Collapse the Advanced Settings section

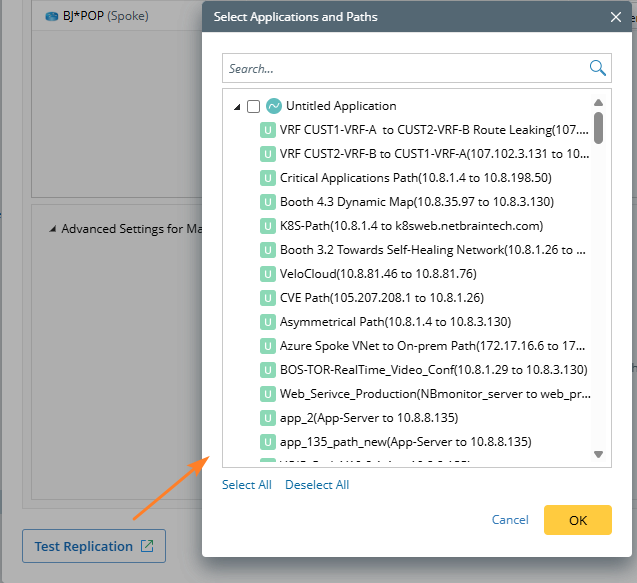point(53,229)
